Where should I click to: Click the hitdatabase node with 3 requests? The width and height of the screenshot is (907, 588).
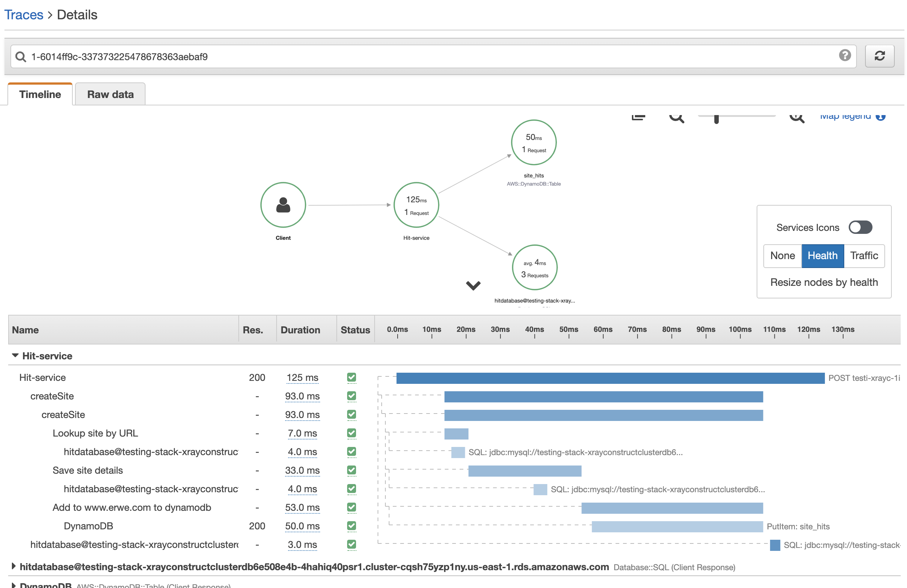tap(534, 267)
